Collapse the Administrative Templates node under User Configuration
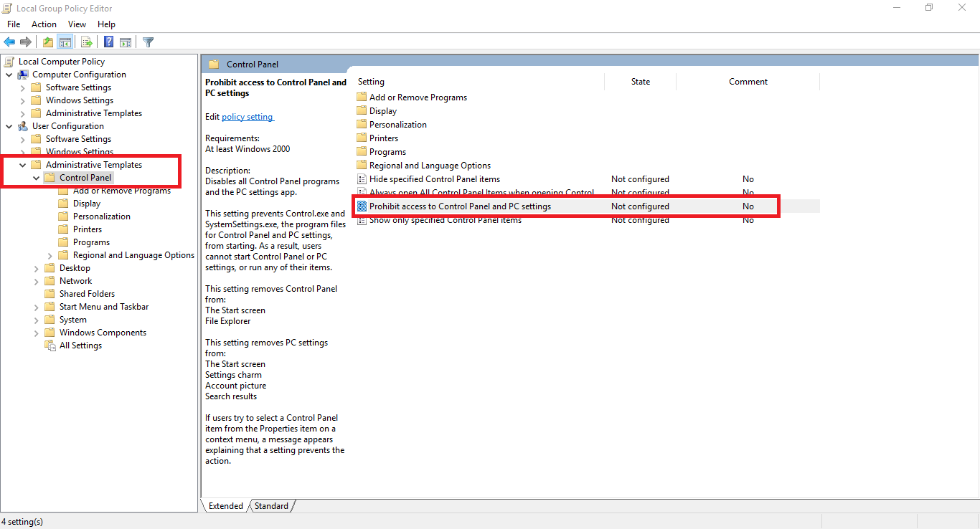Viewport: 980px width, 529px height. (22, 164)
